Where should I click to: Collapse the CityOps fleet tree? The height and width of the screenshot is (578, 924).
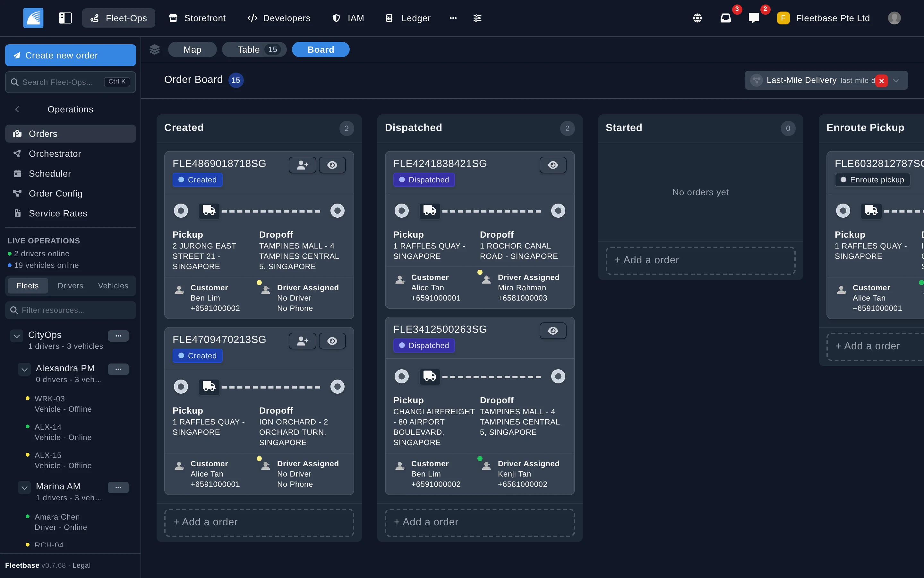pyautogui.click(x=16, y=336)
